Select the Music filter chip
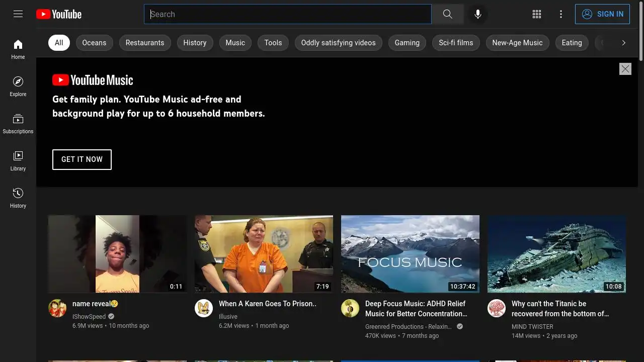This screenshot has width=644, height=362. point(235,43)
